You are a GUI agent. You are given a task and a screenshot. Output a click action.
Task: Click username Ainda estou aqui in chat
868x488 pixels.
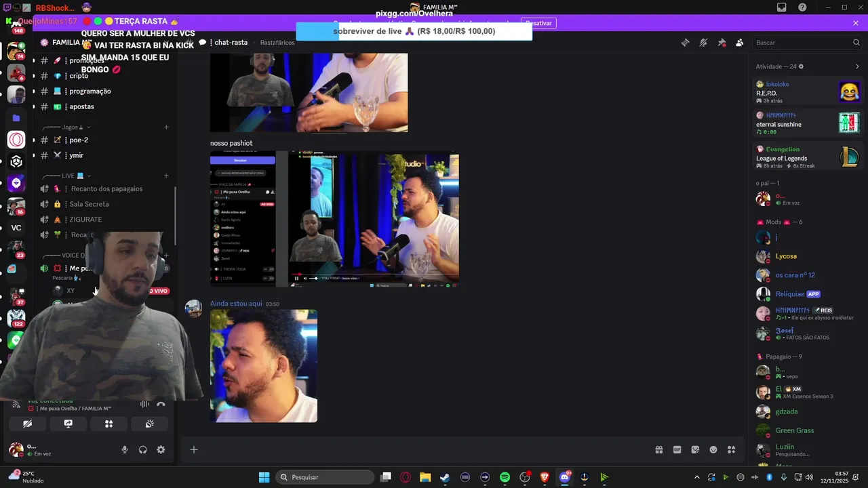click(x=236, y=304)
